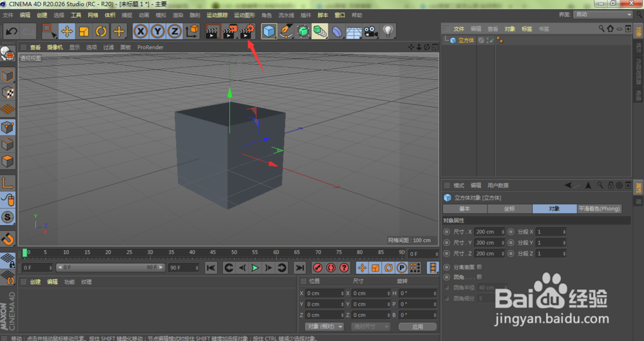This screenshot has width=644, height=341.
Task: Add a Camera object
Action: [x=371, y=31]
